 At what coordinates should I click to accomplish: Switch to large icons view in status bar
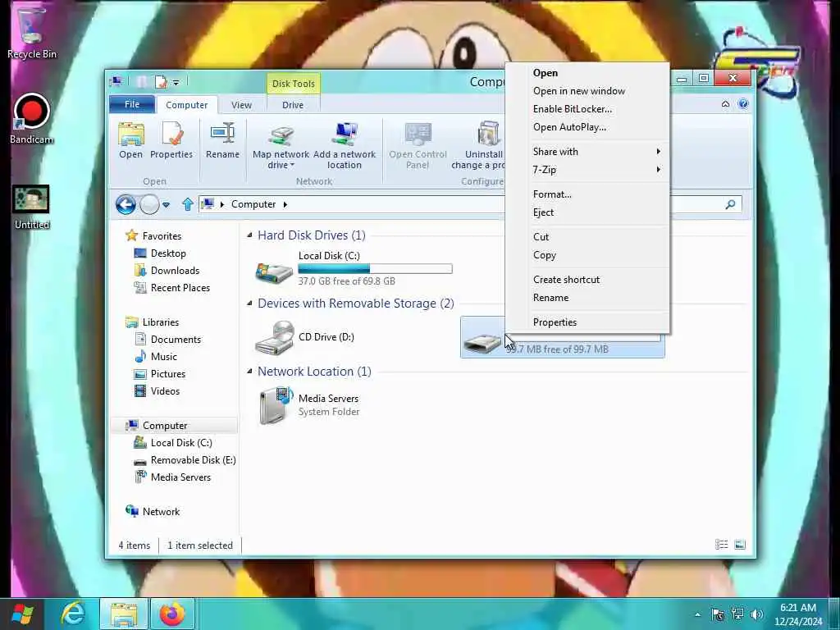(740, 545)
